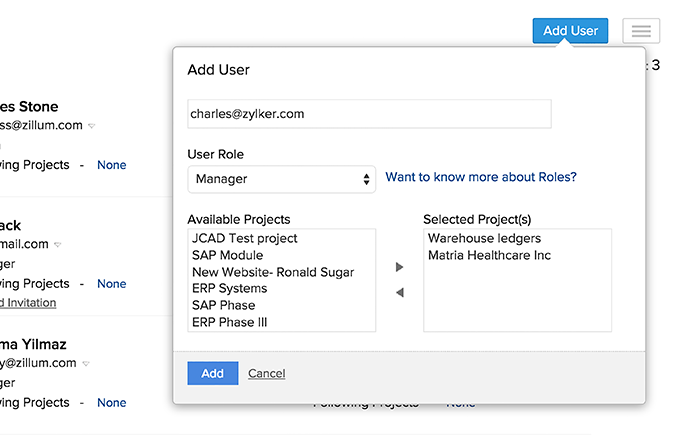Cancel the Add User dialog
680x435 pixels.
pyautogui.click(x=266, y=373)
